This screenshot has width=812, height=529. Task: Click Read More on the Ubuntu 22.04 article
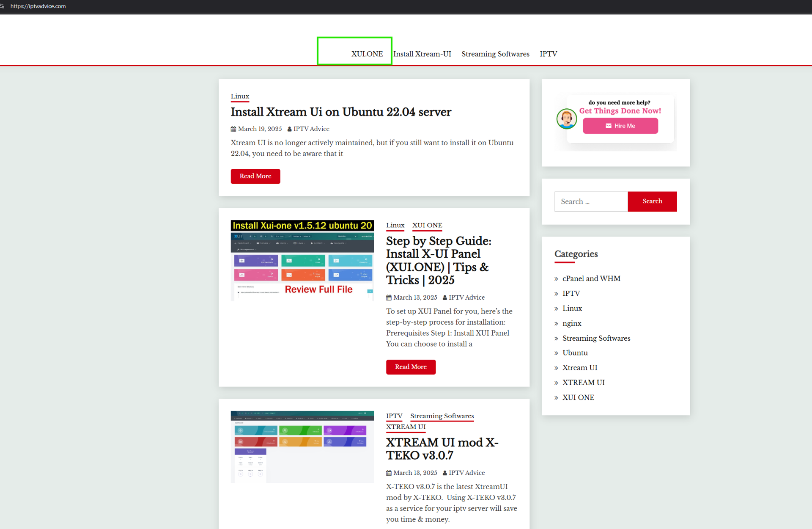(x=255, y=176)
